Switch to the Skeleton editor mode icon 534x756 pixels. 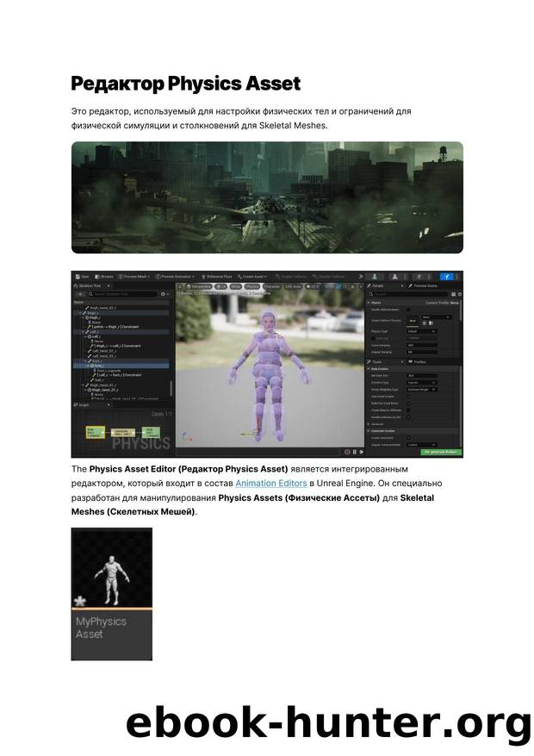(375, 277)
